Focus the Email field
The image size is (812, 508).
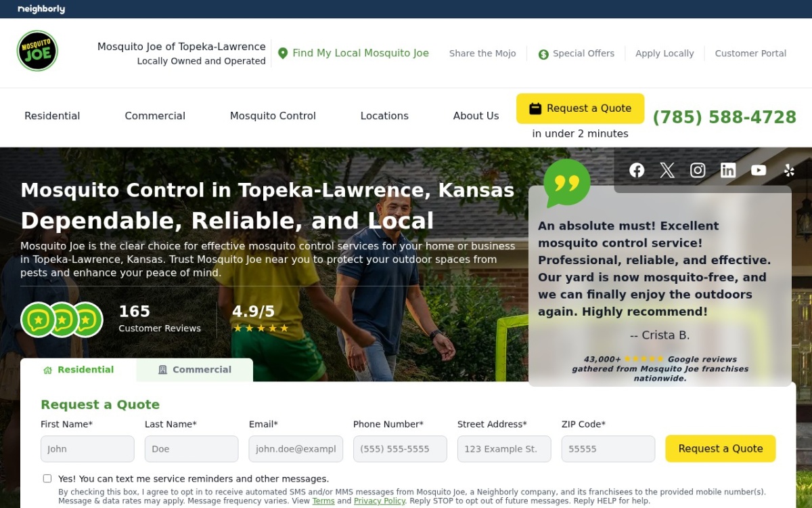click(x=296, y=449)
